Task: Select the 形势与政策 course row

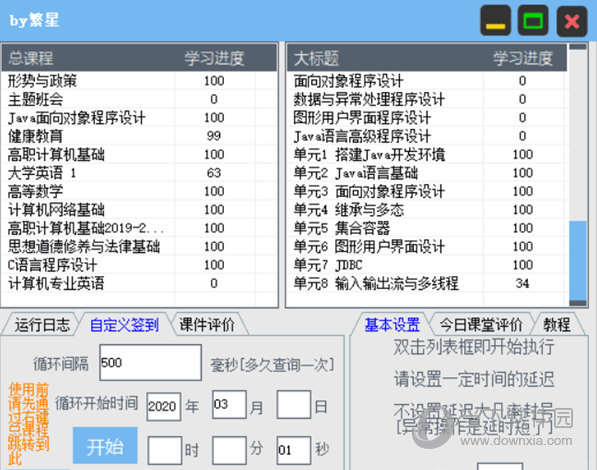Action: pos(139,81)
